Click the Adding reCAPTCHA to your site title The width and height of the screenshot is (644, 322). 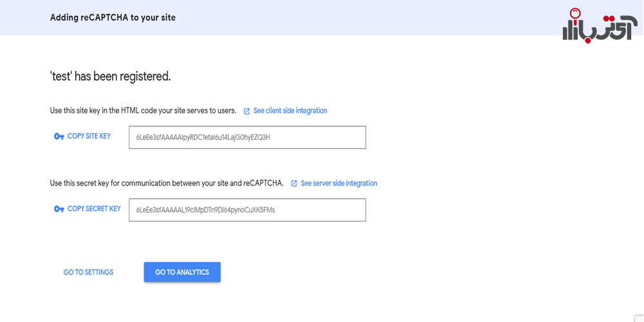[113, 17]
